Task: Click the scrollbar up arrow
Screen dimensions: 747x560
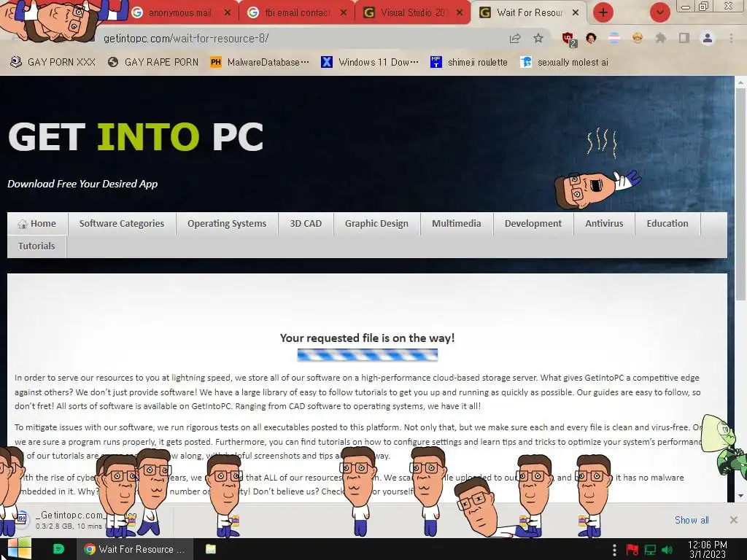Action: point(740,82)
